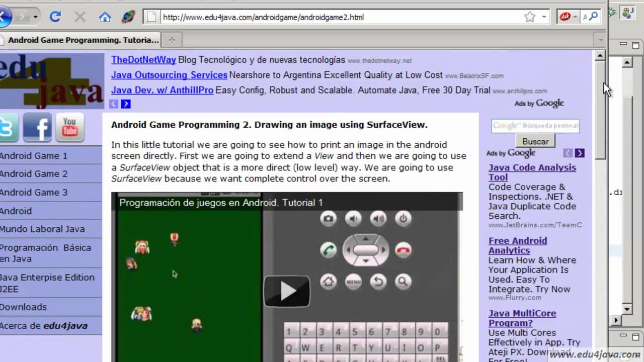Image resolution: width=644 pixels, height=362 pixels.
Task: Click the video title Programación de juegos en Android
Action: (x=221, y=203)
